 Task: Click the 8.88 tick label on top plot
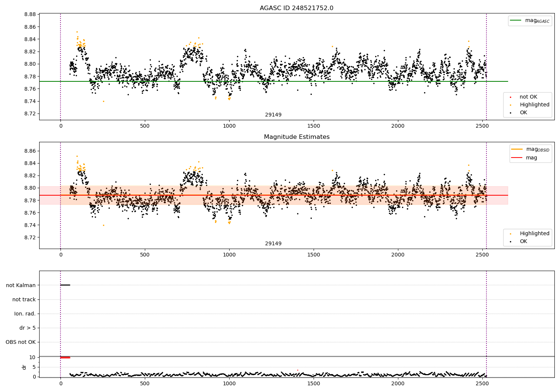coord(30,15)
